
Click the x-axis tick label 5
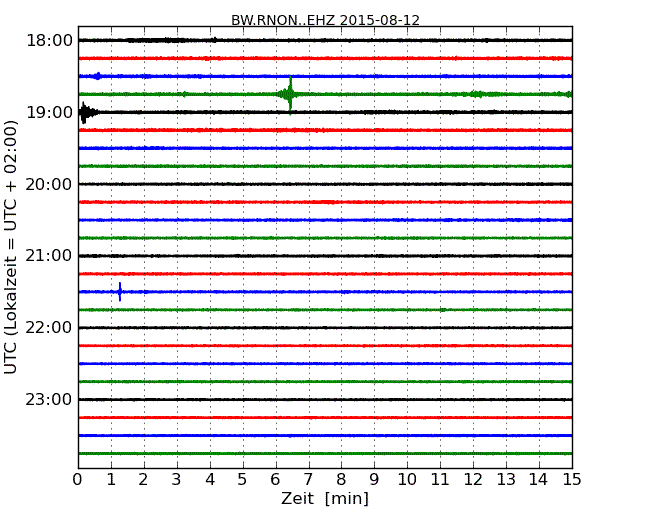click(x=242, y=480)
